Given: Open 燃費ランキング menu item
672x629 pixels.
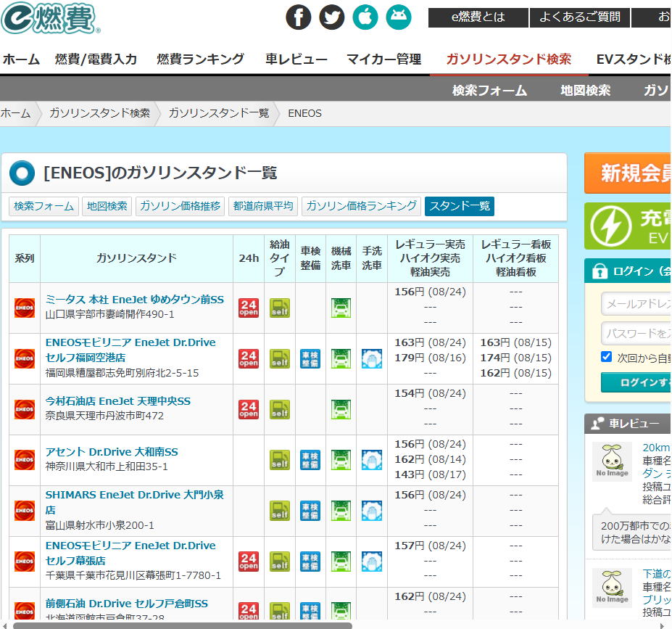Looking at the screenshot, I should [201, 59].
